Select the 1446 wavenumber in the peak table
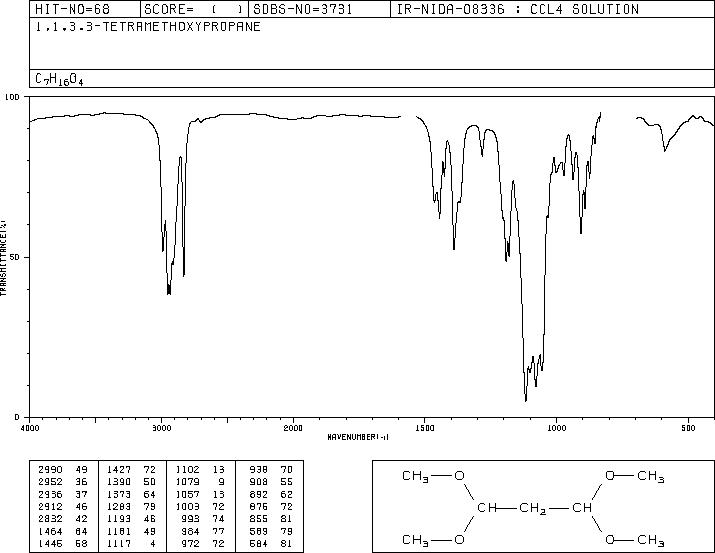 click(x=50, y=543)
